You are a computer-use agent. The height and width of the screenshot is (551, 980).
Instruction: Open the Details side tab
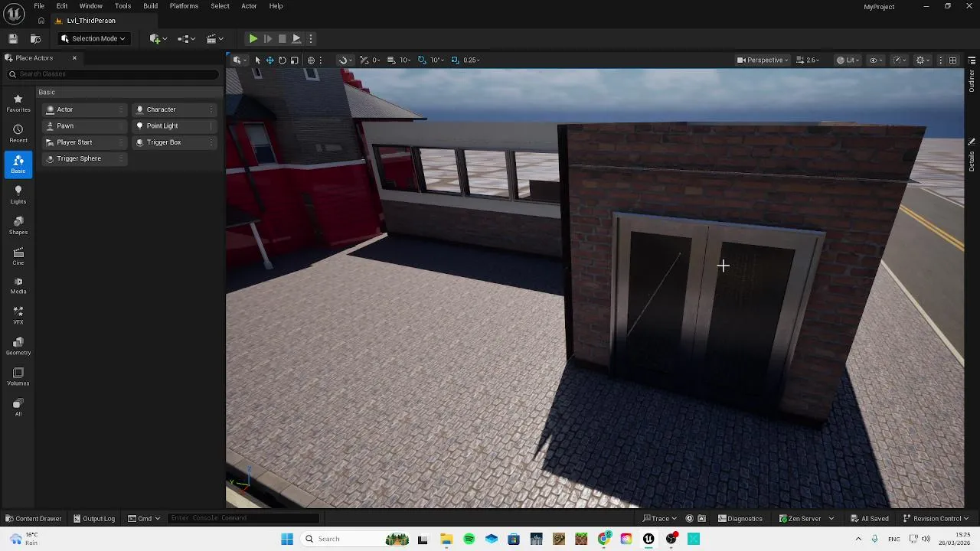(x=972, y=156)
